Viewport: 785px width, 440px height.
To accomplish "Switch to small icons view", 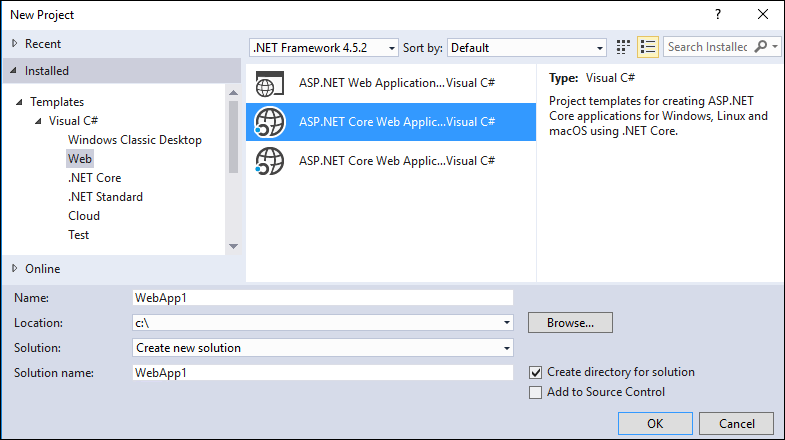I will pyautogui.click(x=624, y=47).
